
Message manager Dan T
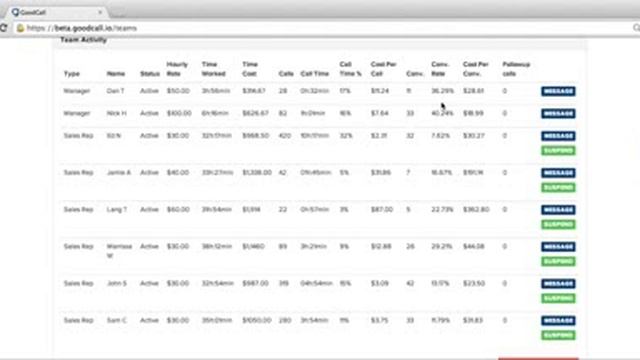(558, 91)
